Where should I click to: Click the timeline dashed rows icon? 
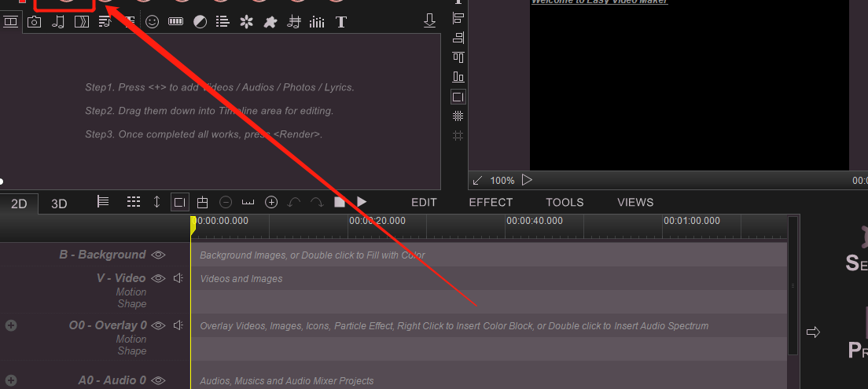pyautogui.click(x=134, y=202)
